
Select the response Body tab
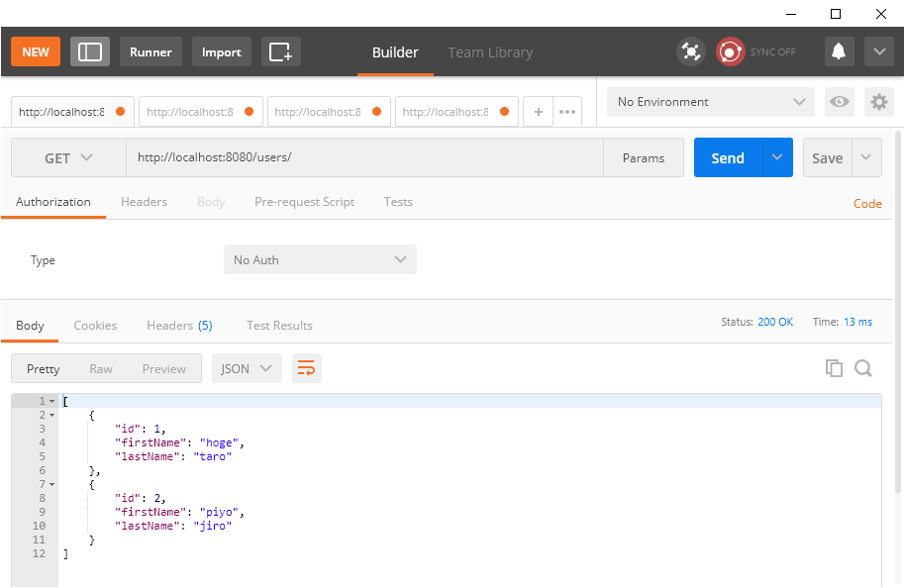30,326
